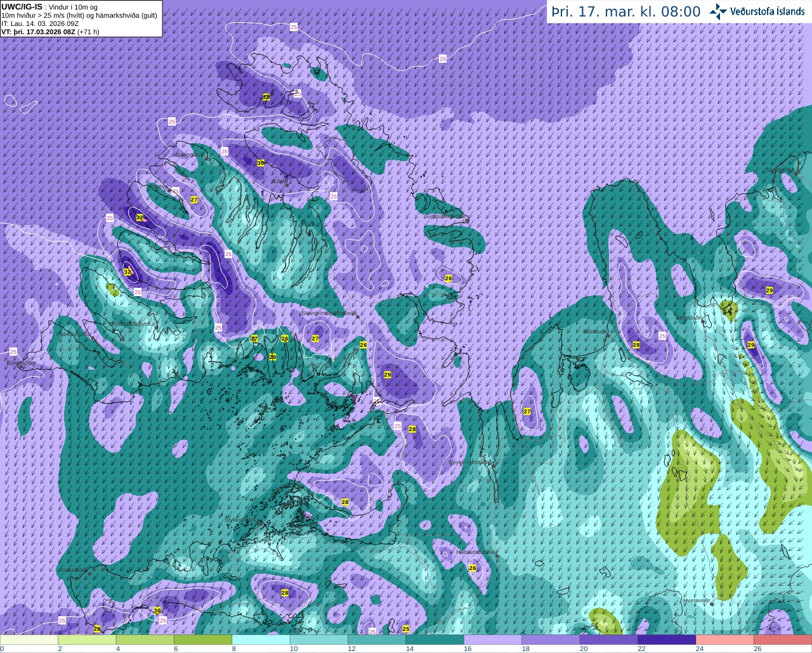
Task: Click the Patreksfjörður station label
Action: pos(74,333)
